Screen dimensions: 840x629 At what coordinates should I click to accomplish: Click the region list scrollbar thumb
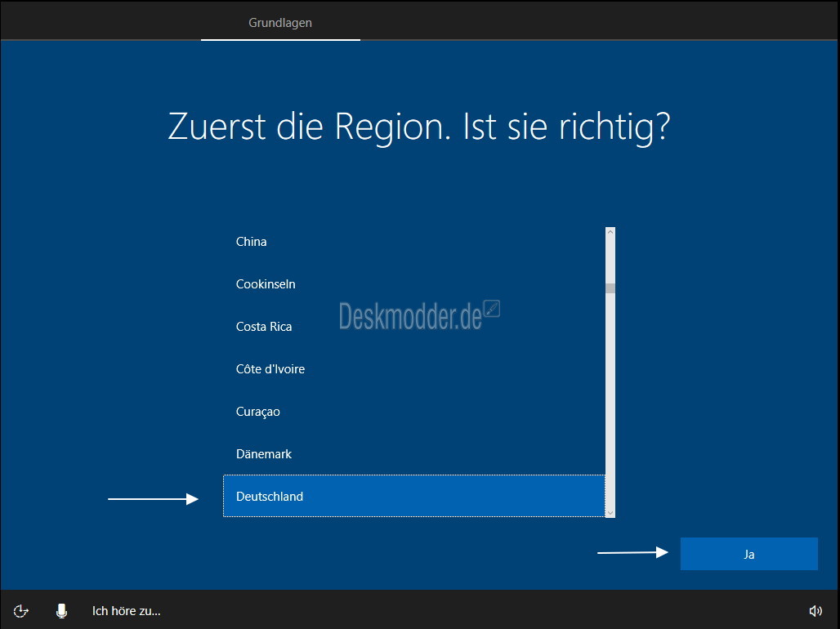click(610, 288)
